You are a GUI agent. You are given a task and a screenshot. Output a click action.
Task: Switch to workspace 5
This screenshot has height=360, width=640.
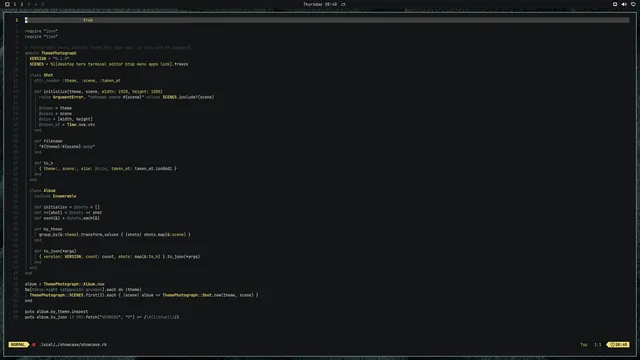coord(42,4)
